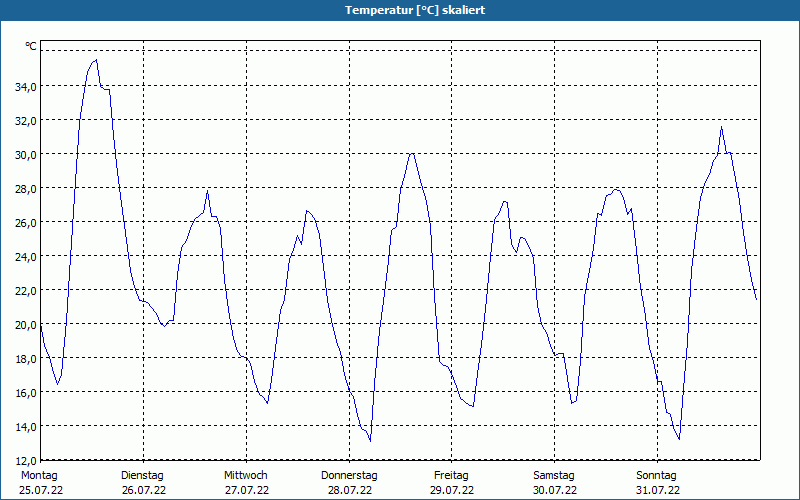Click the °C unit label
800x500 pixels.
tap(31, 46)
